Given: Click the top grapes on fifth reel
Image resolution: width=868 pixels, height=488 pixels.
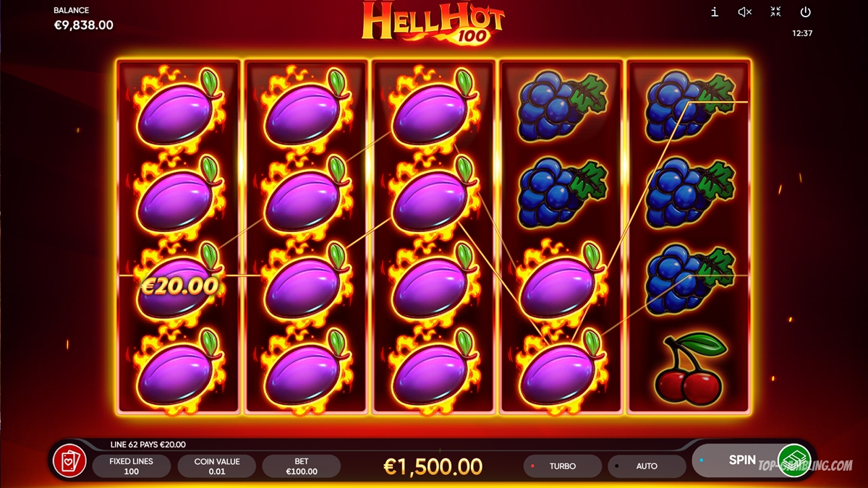Looking at the screenshot, I should (689, 106).
